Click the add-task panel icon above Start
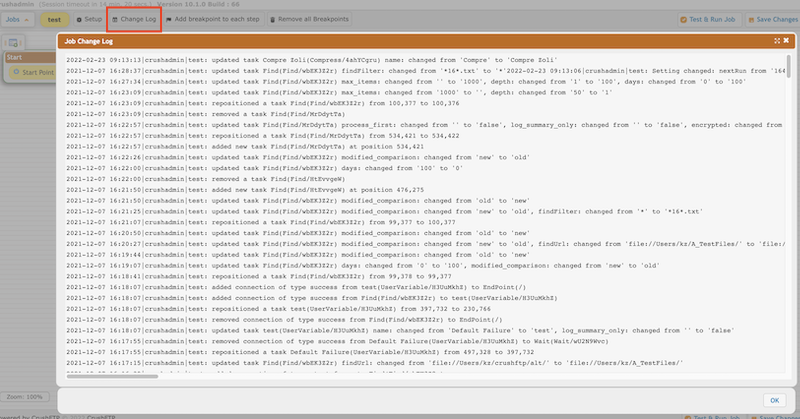 [x=14, y=43]
